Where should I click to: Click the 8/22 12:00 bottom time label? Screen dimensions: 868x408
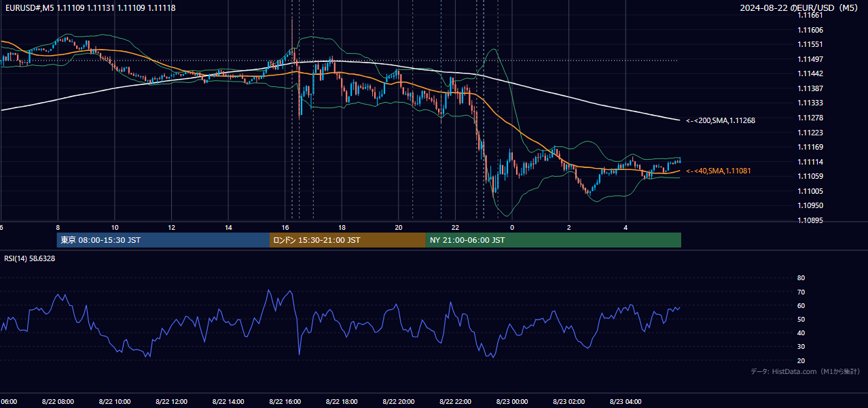[172, 401]
